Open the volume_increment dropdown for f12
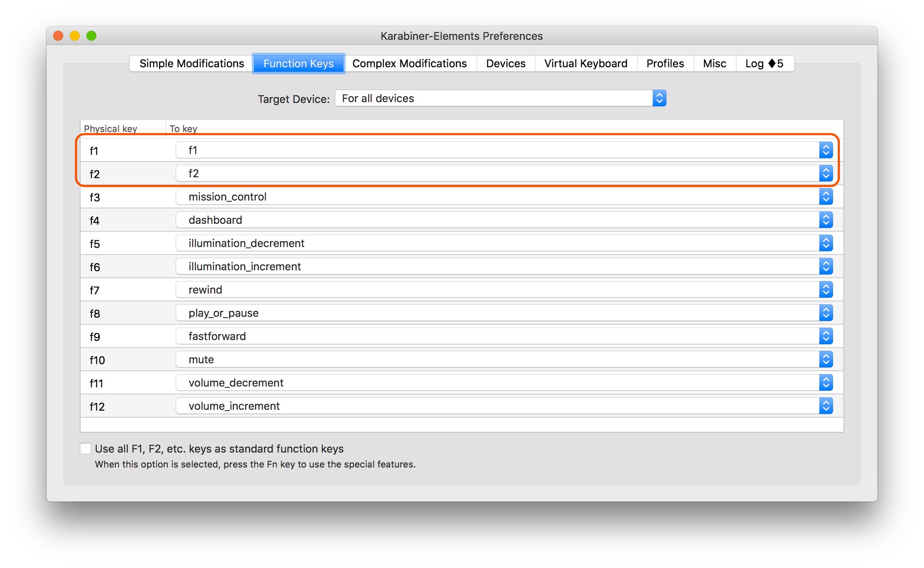 (x=504, y=406)
